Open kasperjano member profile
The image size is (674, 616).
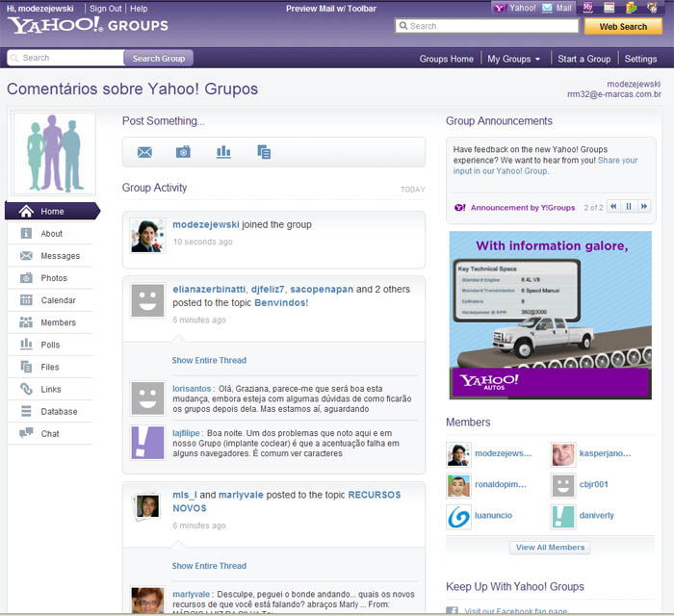coord(605,453)
